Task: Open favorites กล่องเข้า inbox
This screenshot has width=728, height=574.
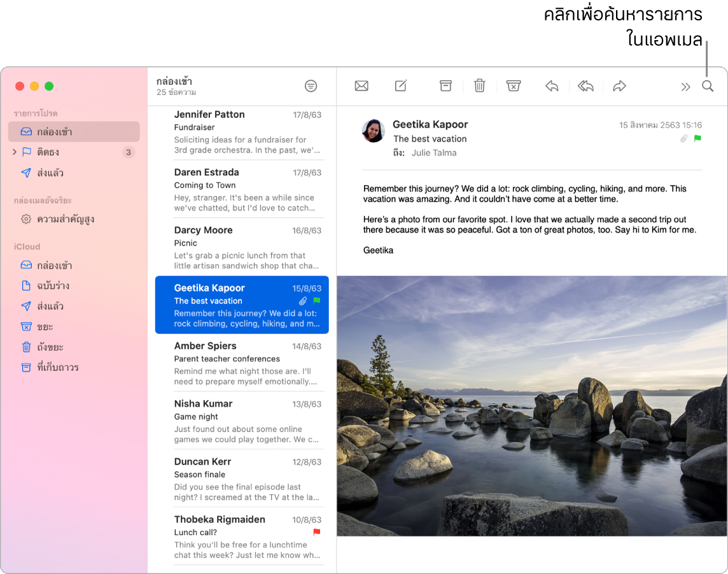Action: point(74,132)
